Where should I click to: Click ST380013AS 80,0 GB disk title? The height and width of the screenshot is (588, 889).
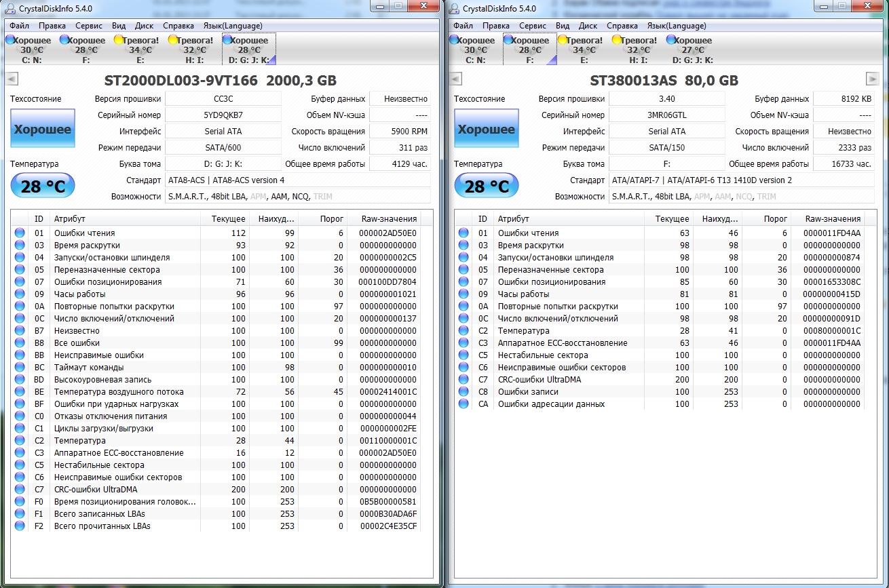664,80
